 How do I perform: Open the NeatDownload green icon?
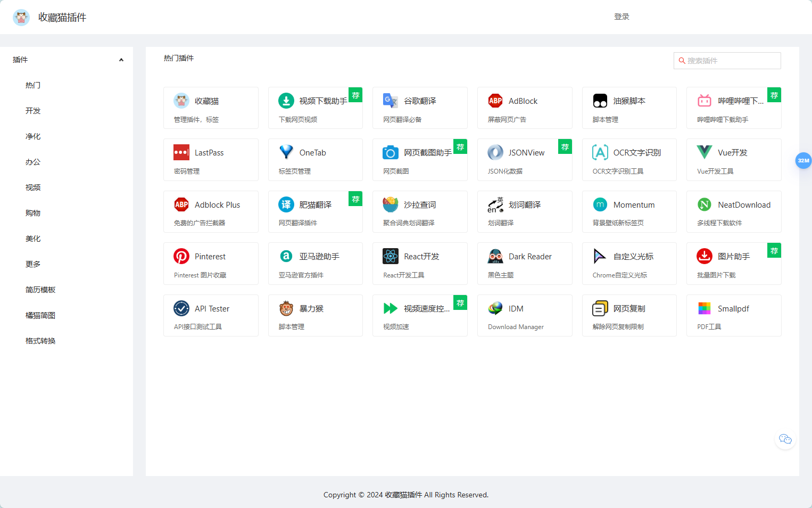(x=705, y=204)
